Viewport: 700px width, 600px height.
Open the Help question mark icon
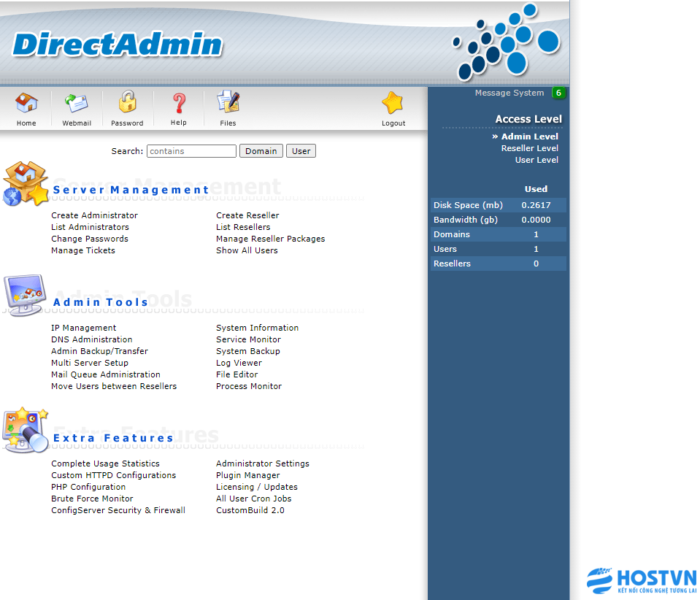(x=179, y=103)
